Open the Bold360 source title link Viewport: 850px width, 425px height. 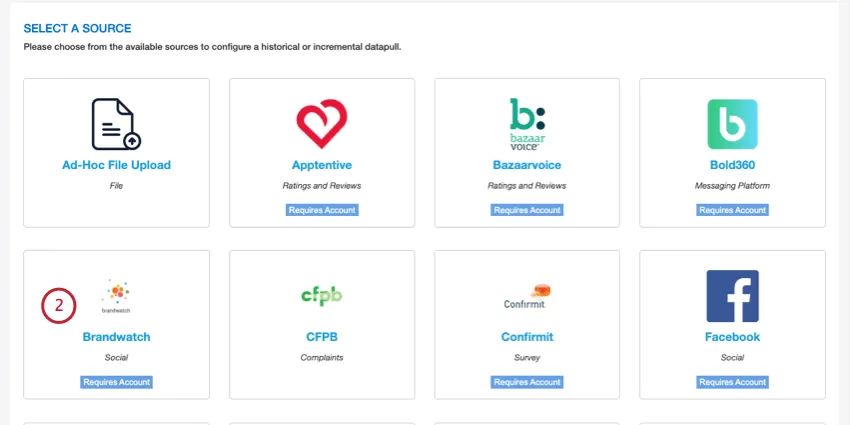tap(732, 165)
